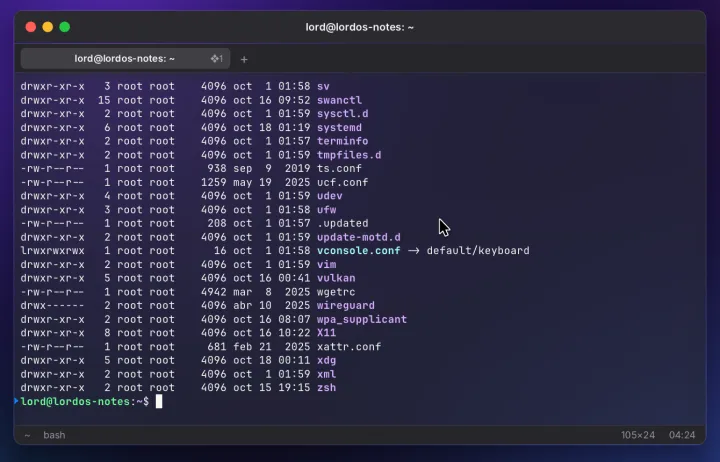Click the tilde directory indicator in the status bar
720x462 pixels.
click(x=28, y=435)
